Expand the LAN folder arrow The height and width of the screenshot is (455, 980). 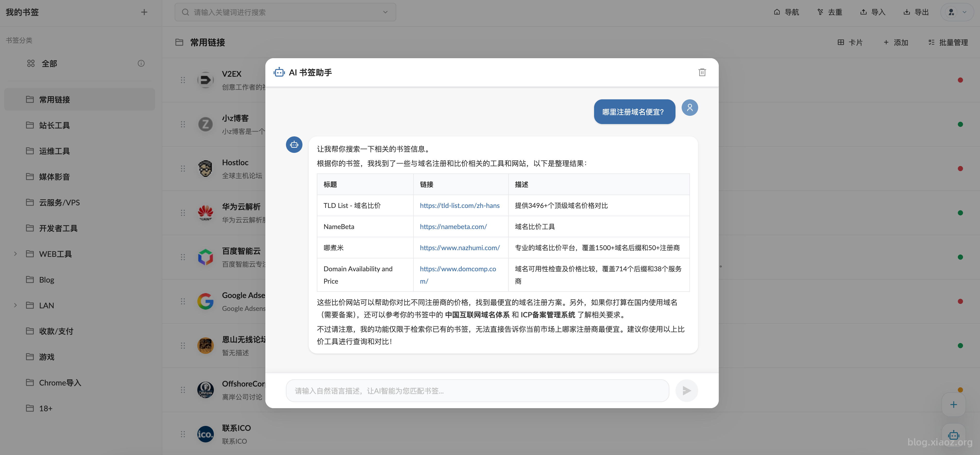15,306
